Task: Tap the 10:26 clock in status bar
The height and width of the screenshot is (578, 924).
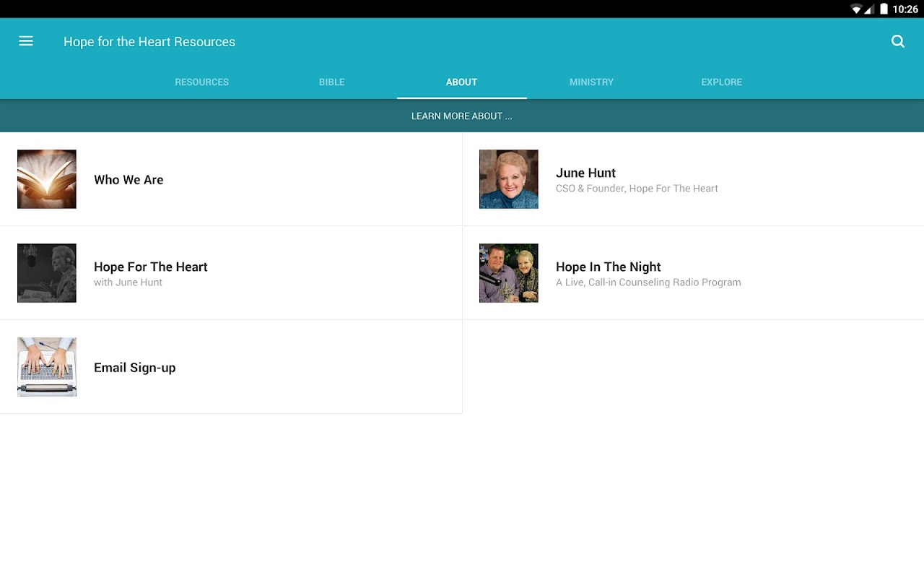Action: 905,9
